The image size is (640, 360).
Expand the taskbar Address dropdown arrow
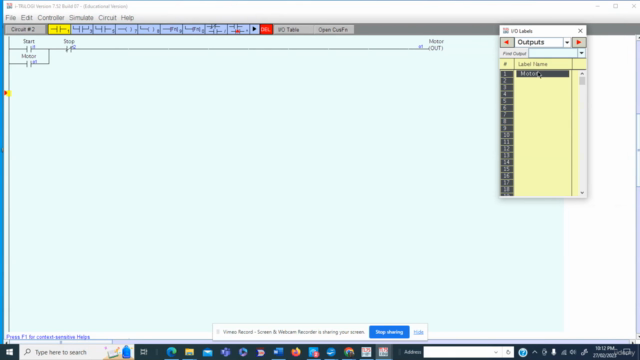[496, 352]
